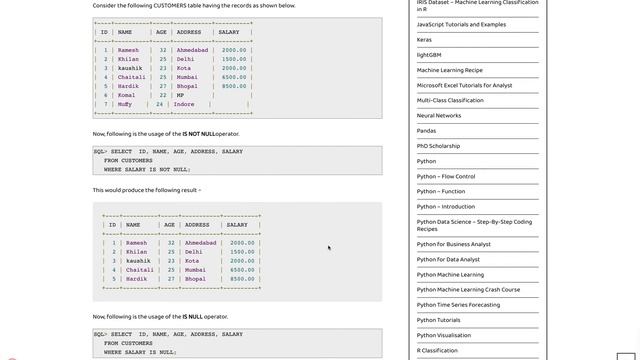Click 'Kota' address in first table
The width and height of the screenshot is (640, 360).
point(183,68)
